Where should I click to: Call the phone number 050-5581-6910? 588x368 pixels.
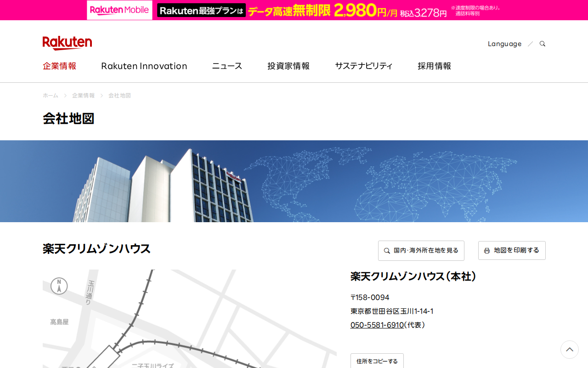[377, 325]
